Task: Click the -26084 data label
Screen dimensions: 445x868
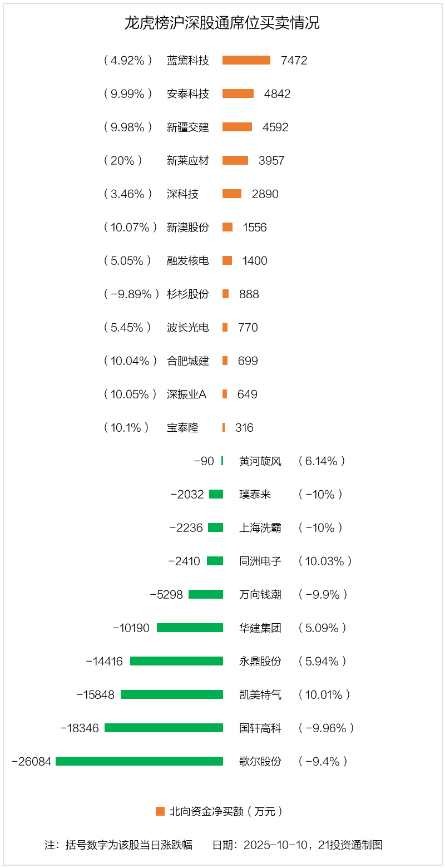Action: tap(31, 761)
